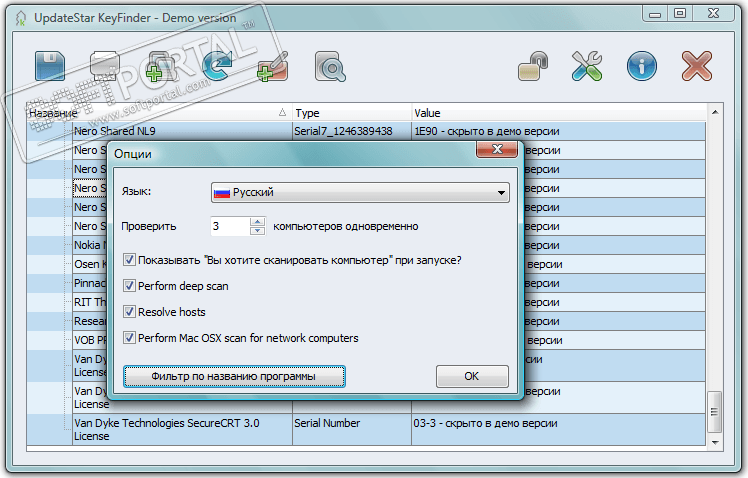Toggle Perform Mac OSX scan checkbox
This screenshot has height=478, width=748.
click(x=129, y=338)
